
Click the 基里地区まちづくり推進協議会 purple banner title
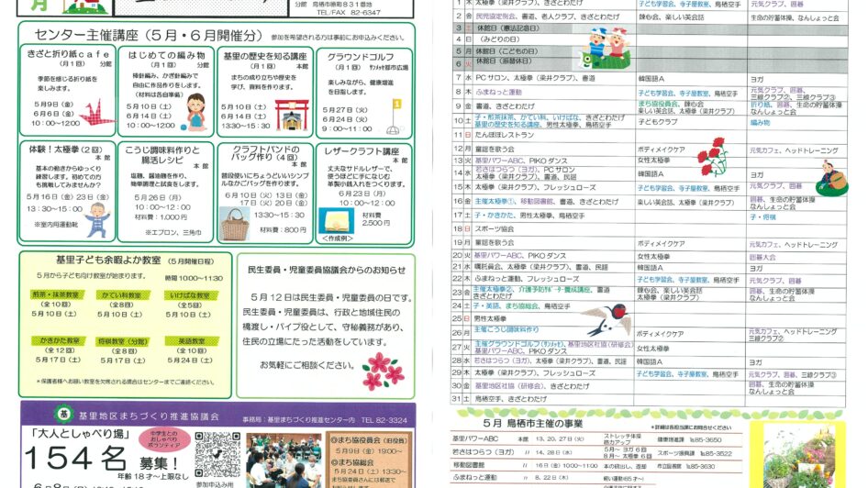pos(149,416)
